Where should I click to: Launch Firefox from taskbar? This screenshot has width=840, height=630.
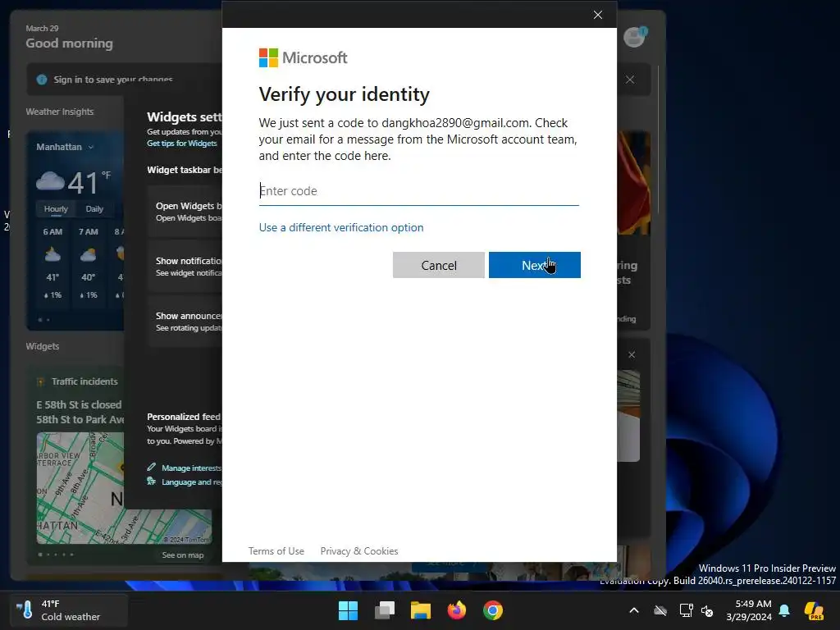(x=456, y=610)
